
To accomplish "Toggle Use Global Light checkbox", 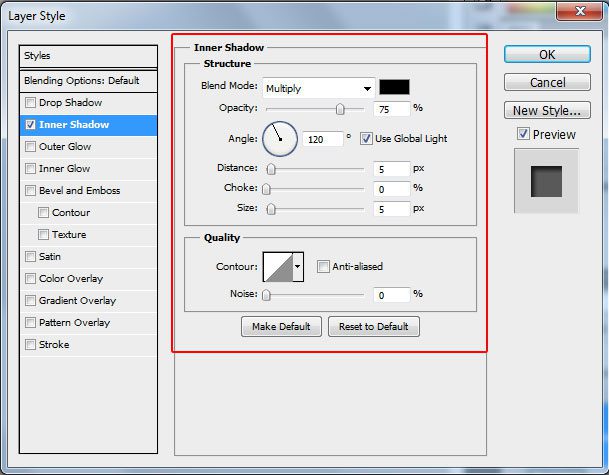I will pyautogui.click(x=366, y=138).
